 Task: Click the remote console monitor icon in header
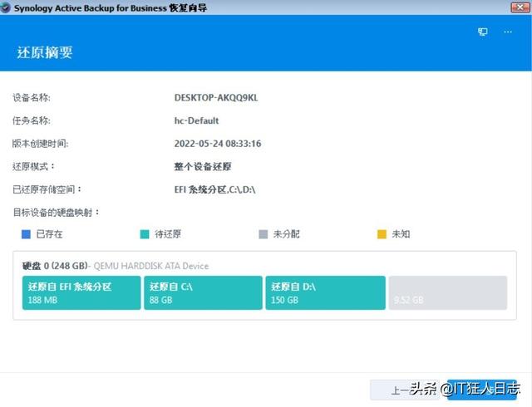pyautogui.click(x=482, y=32)
